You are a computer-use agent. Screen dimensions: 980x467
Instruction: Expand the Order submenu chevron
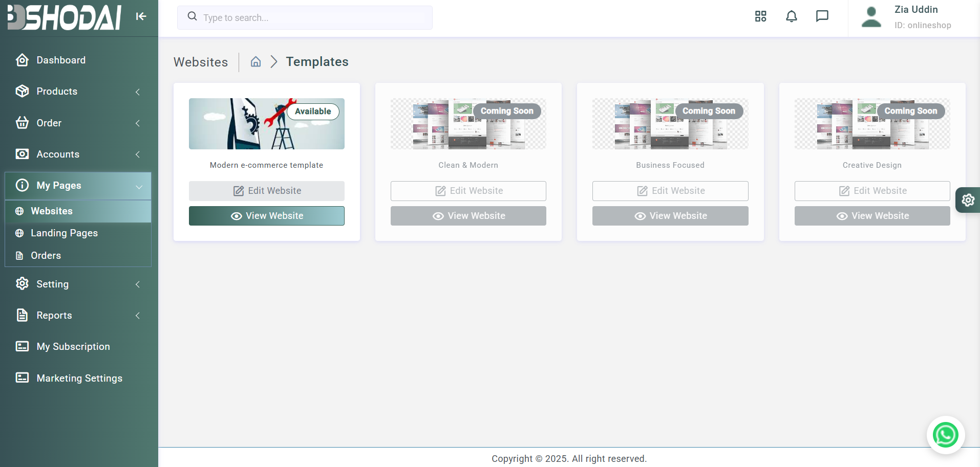137,123
